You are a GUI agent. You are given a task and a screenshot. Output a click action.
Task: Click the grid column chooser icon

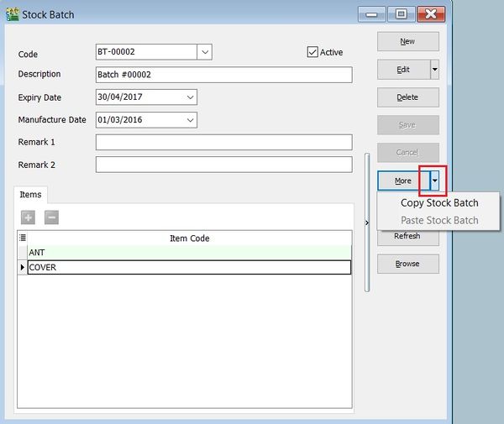coord(23,238)
